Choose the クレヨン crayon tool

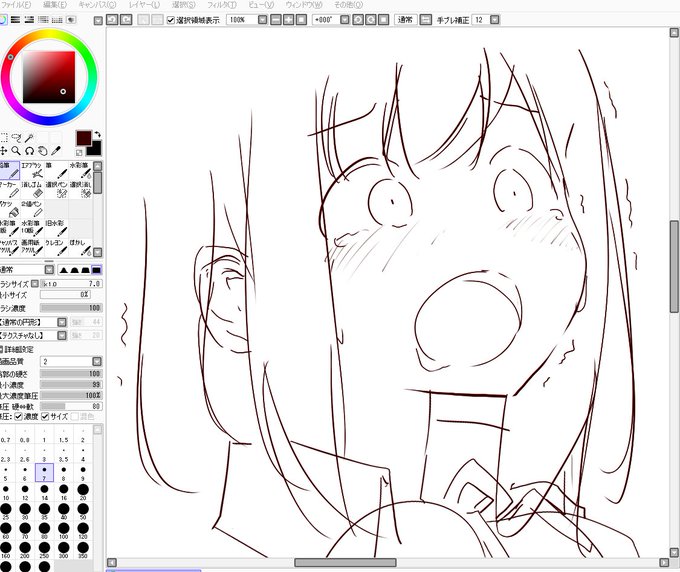click(56, 248)
